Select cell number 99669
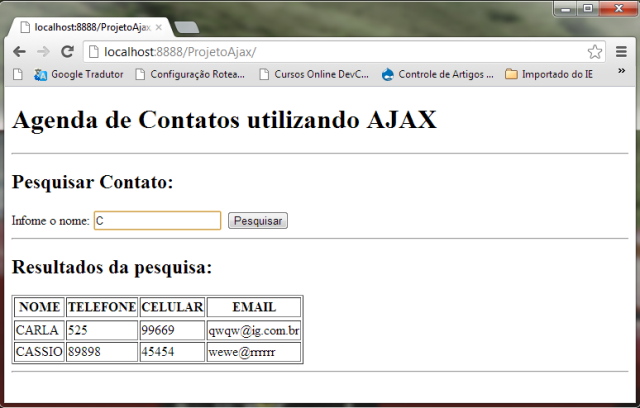Image resolution: width=640 pixels, height=408 pixels. coord(172,330)
